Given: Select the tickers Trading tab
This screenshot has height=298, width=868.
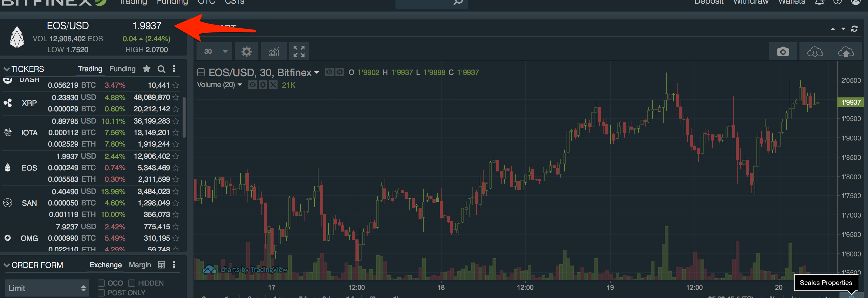Looking at the screenshot, I should click(90, 69).
